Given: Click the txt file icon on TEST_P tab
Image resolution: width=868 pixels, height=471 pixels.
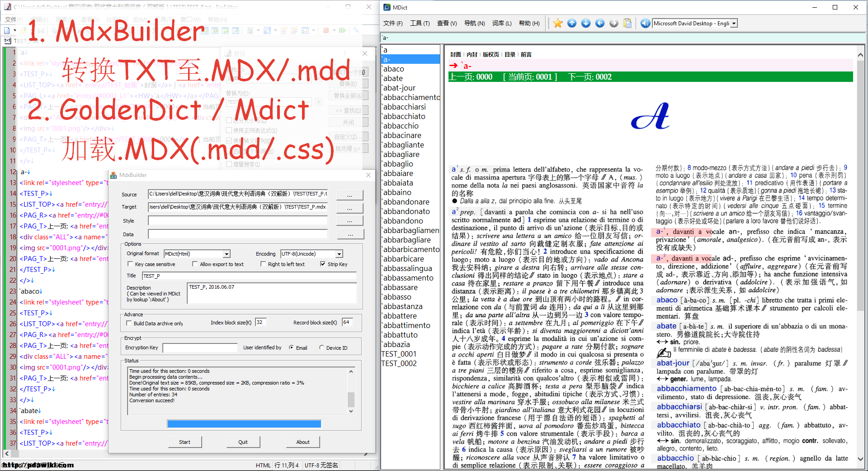Looking at the screenshot, I should (7, 41).
